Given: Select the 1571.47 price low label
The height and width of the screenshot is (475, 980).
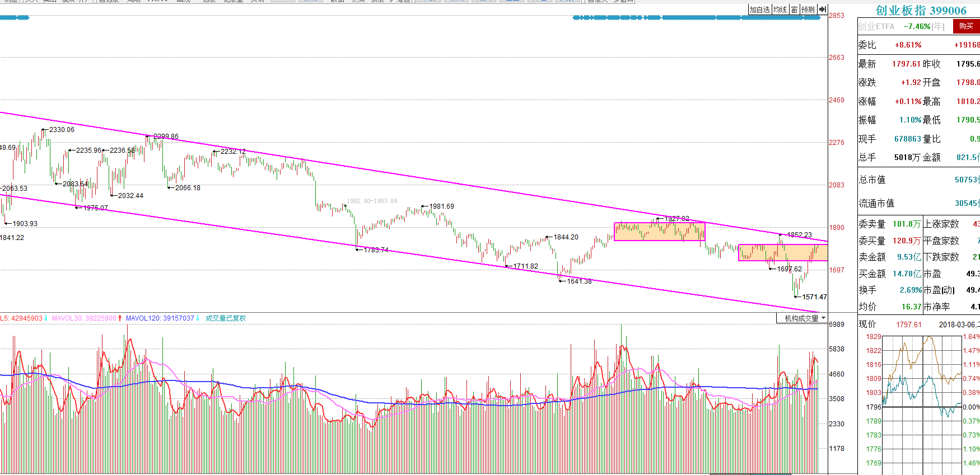Looking at the screenshot, I should coord(814,297).
